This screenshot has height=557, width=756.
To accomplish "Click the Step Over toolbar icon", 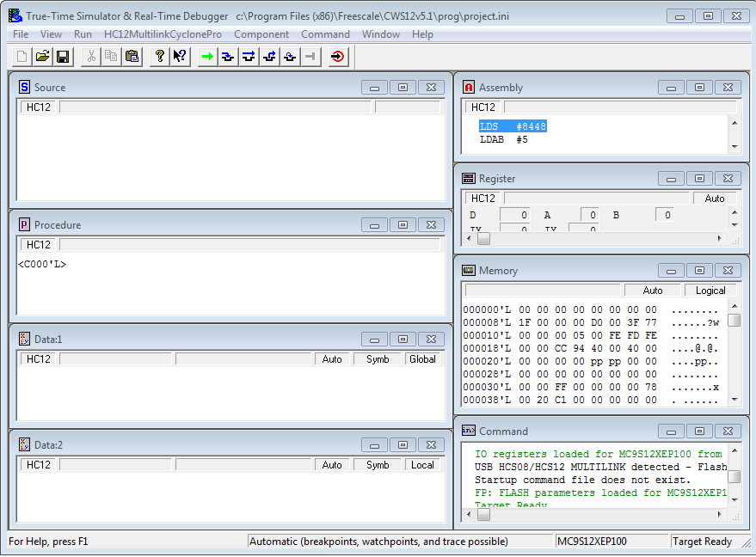I will pos(249,57).
